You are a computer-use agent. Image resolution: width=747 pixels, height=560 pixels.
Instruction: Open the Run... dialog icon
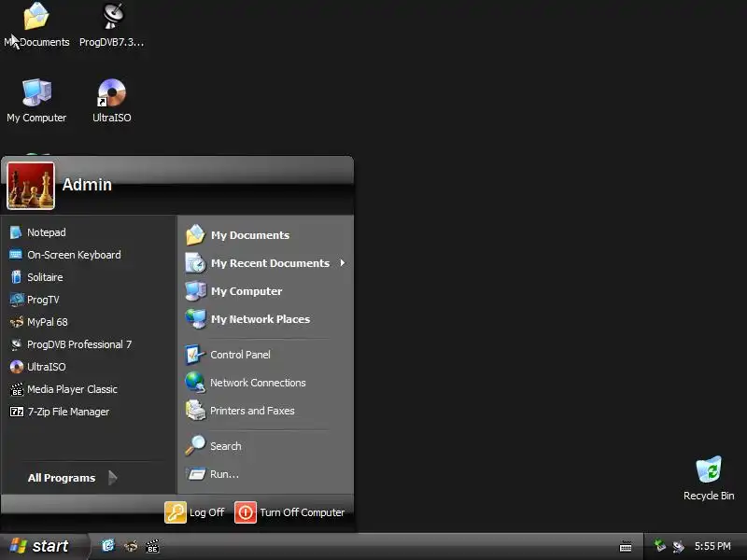point(195,474)
